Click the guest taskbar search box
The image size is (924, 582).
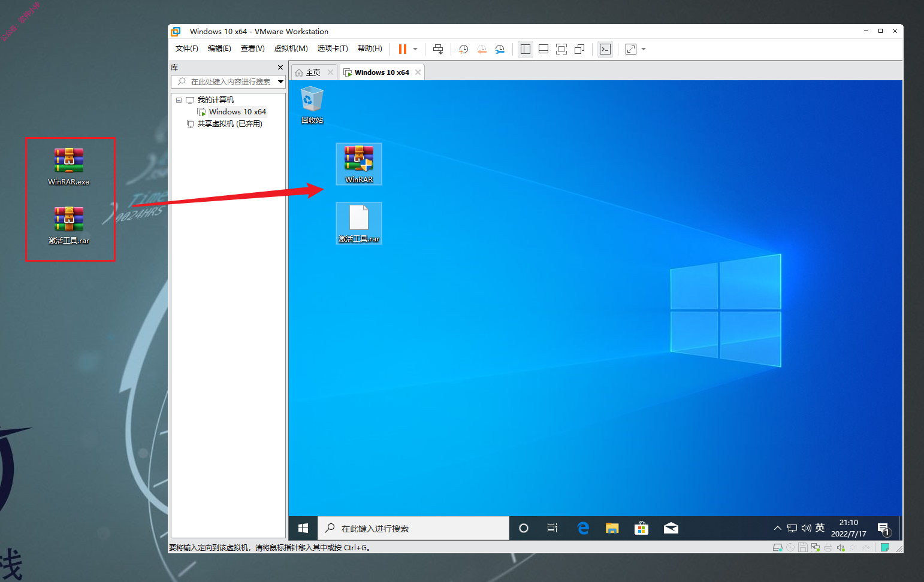413,528
